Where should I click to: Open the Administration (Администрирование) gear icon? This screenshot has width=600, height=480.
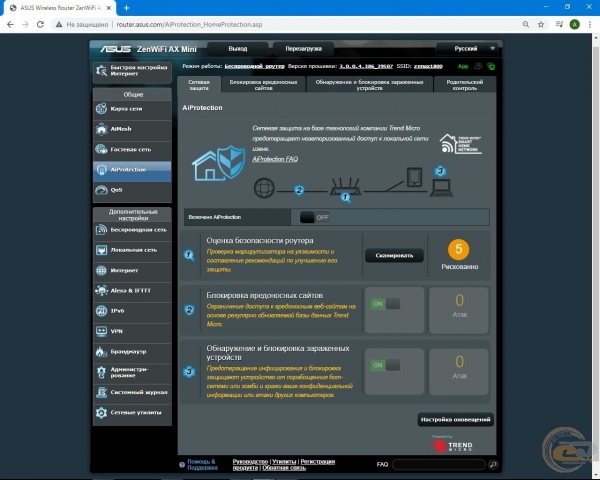(101, 372)
